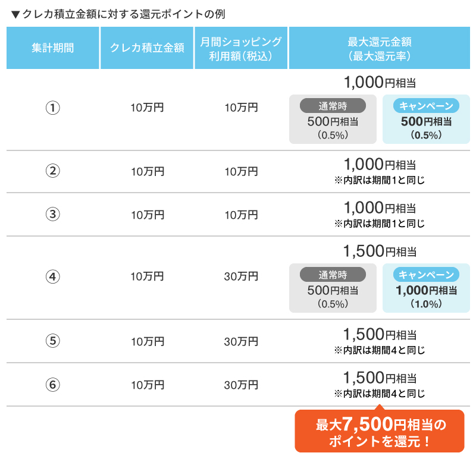Select the 集計期間 column header
This screenshot has height=459, width=476.
tap(53, 48)
